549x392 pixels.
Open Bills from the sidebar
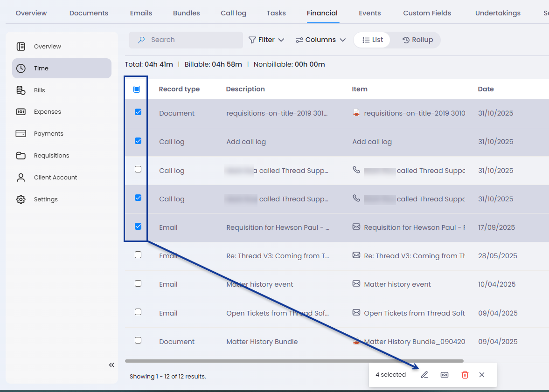(40, 90)
